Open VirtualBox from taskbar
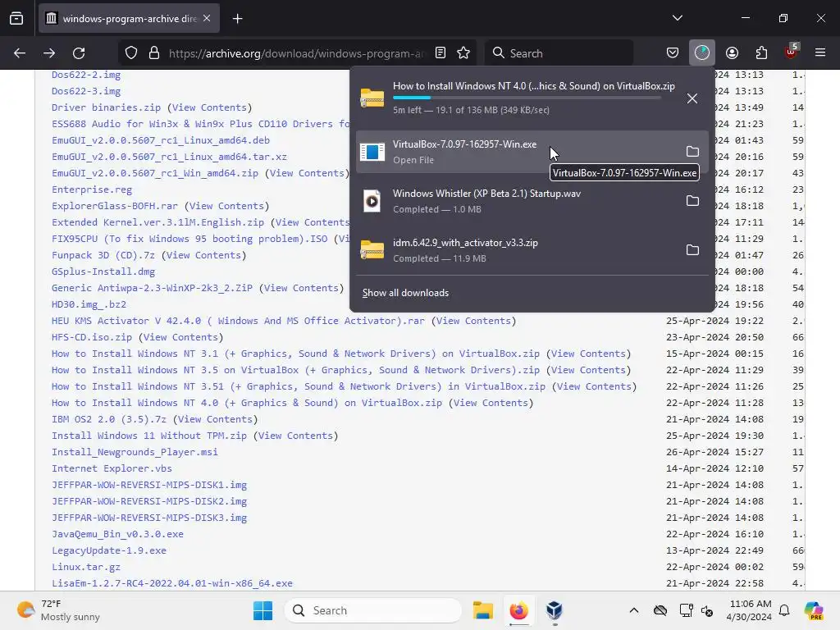This screenshot has width=840, height=630. [x=555, y=610]
